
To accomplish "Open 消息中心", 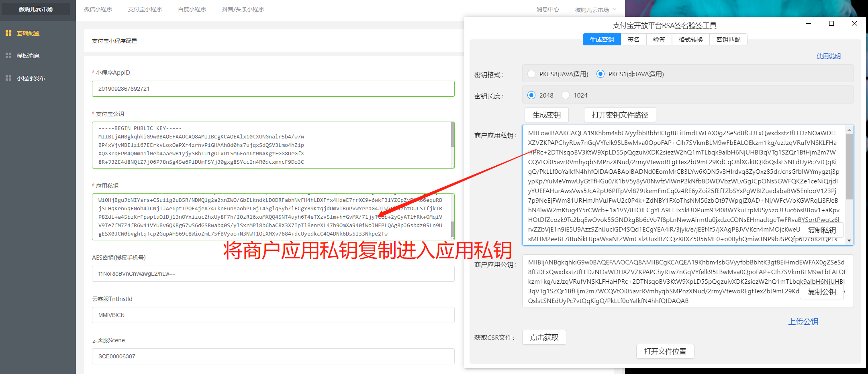I will 548,9.
